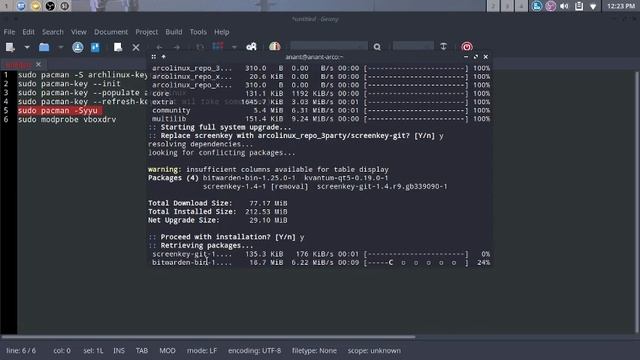Click the Save all files icon
The image size is (640, 360).
coord(95,47)
